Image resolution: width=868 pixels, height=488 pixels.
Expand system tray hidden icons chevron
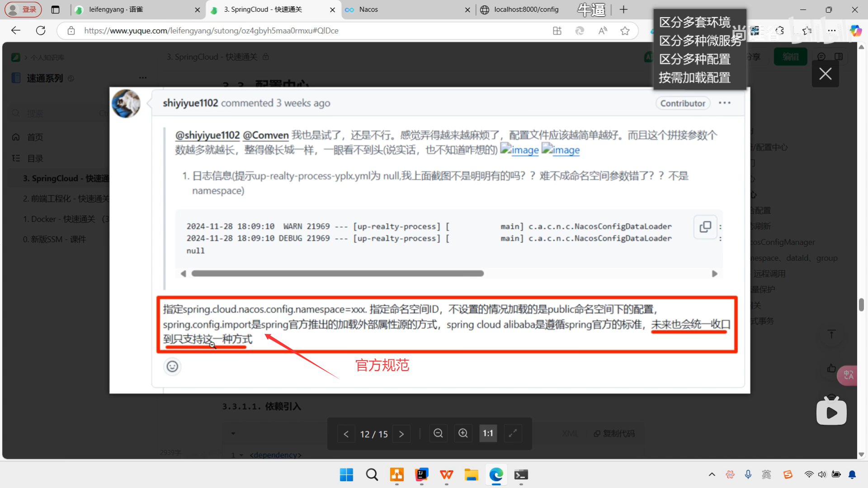(712, 474)
